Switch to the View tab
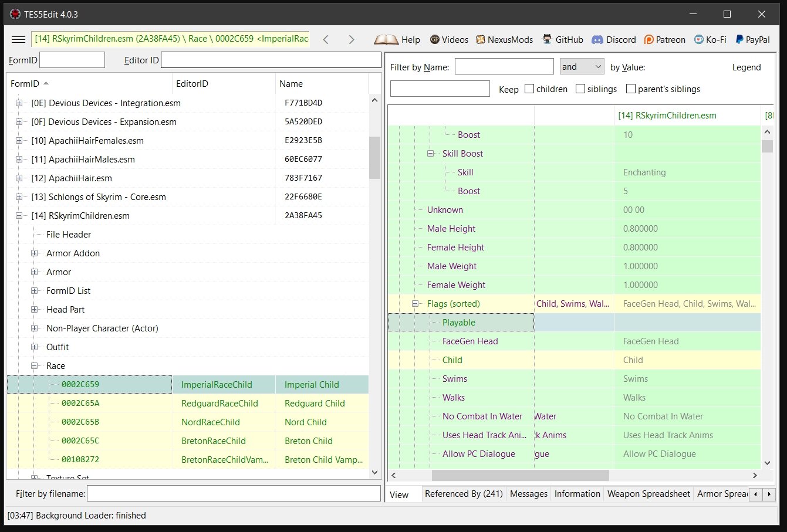 click(x=399, y=494)
